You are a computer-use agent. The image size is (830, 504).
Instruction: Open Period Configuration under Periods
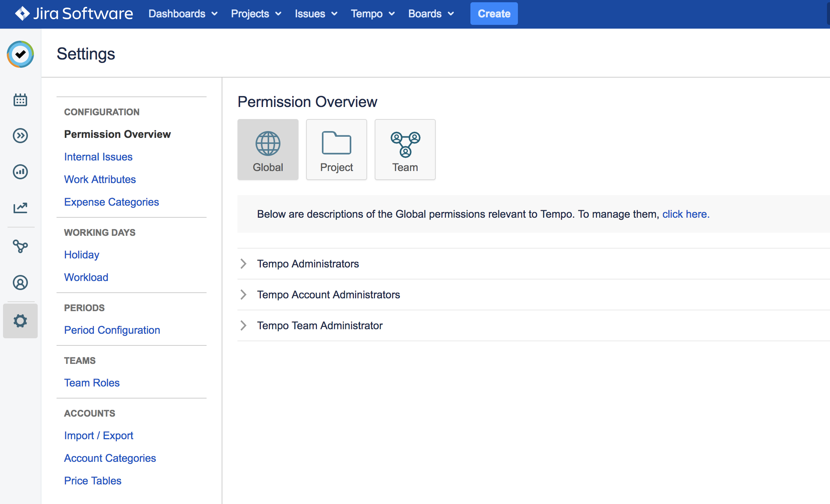click(112, 330)
